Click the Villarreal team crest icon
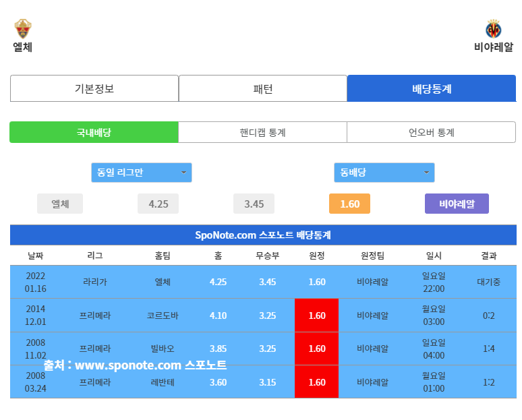The height and width of the screenshot is (420, 522). [493, 29]
